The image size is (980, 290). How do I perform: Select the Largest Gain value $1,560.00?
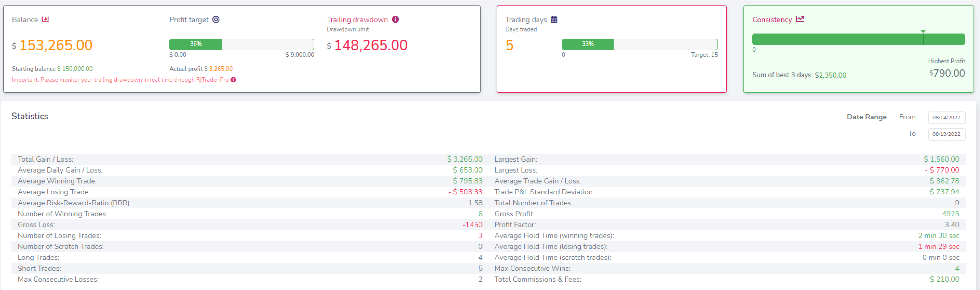coord(941,159)
